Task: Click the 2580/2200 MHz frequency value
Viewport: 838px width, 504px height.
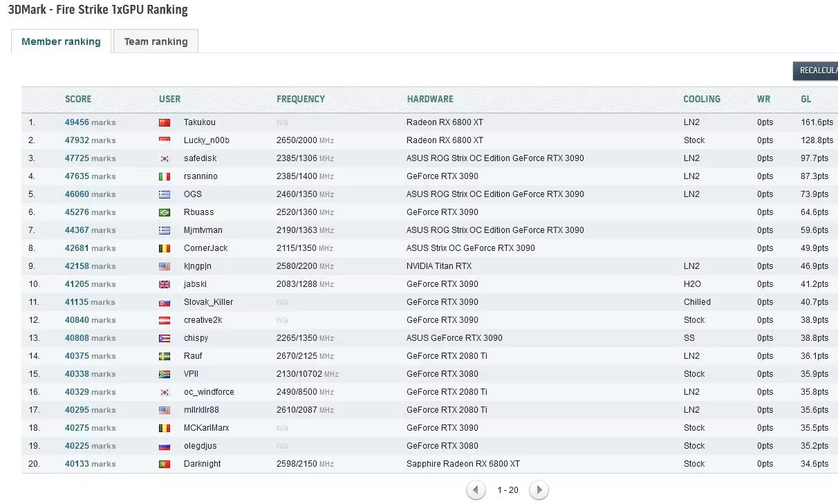Action: (305, 266)
